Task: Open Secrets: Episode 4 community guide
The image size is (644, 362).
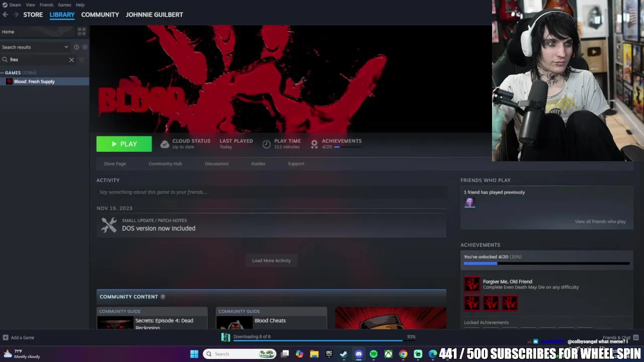Action: (152, 318)
